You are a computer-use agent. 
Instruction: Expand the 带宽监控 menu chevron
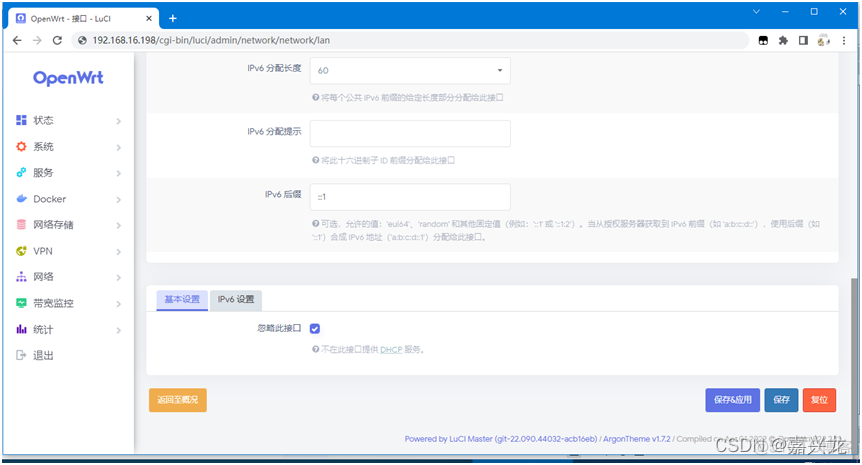(119, 304)
